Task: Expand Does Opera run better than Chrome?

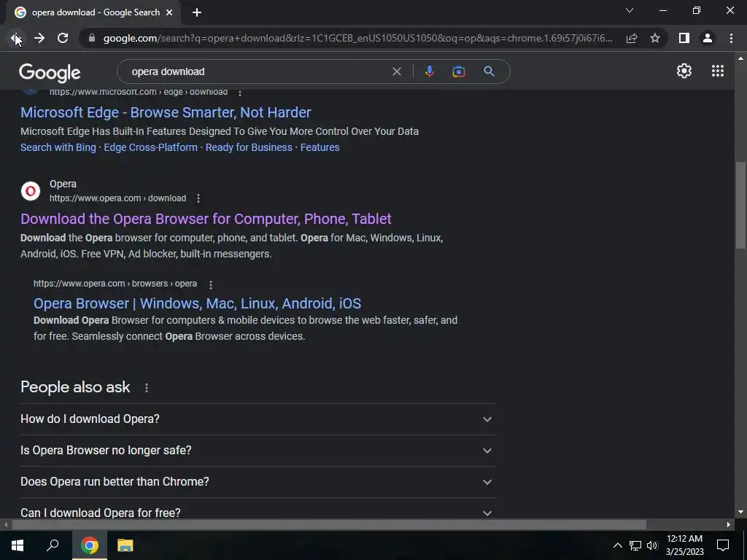Action: [258, 482]
